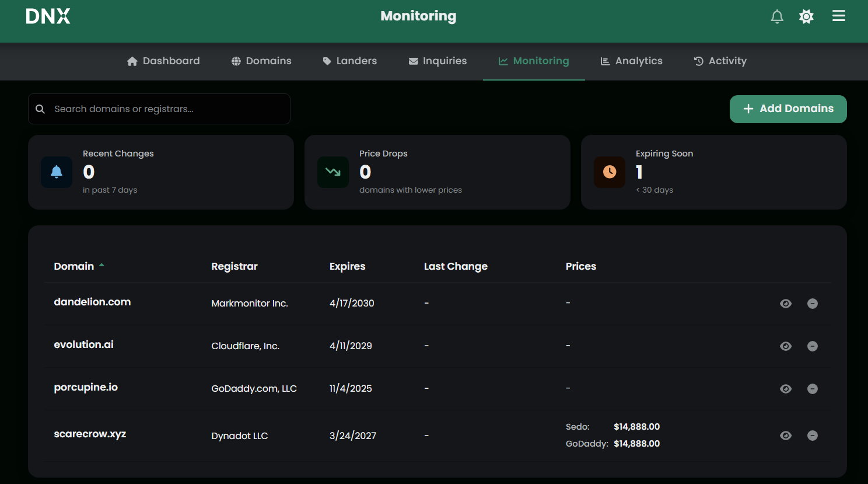Click the minus icon beside scarecrow.xyz
The height and width of the screenshot is (484, 868).
(813, 436)
